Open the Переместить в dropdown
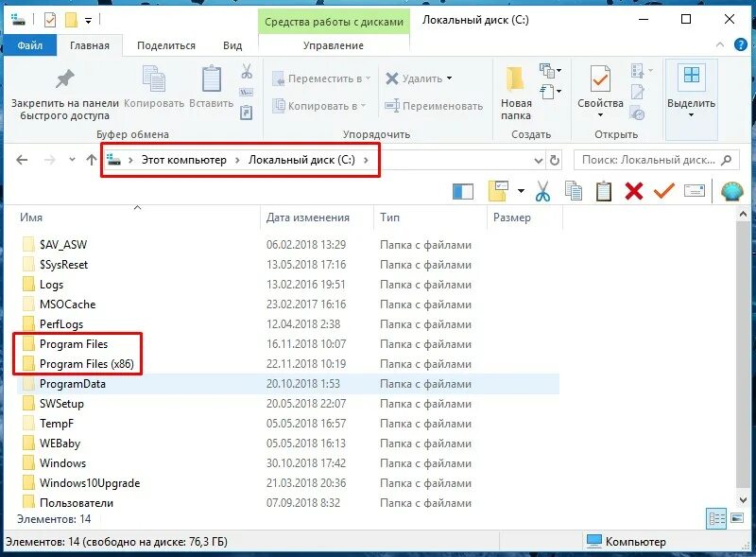Screen dimensions: 756x557 (x=321, y=78)
